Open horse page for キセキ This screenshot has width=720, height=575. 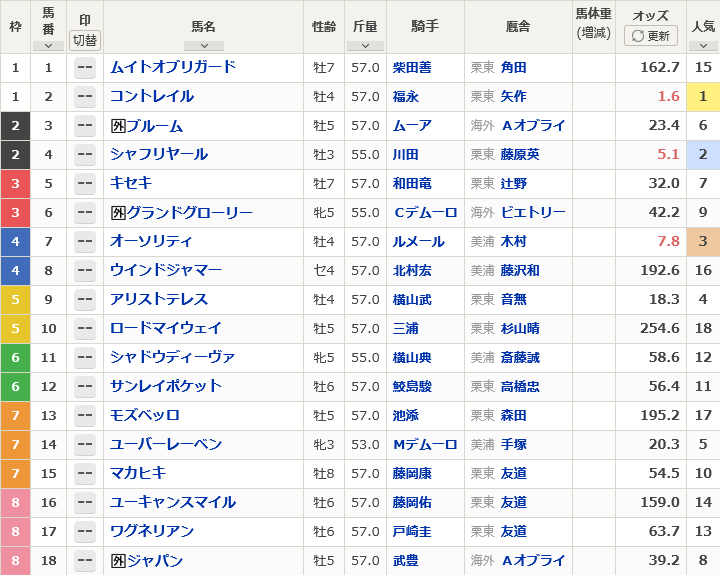point(131,183)
